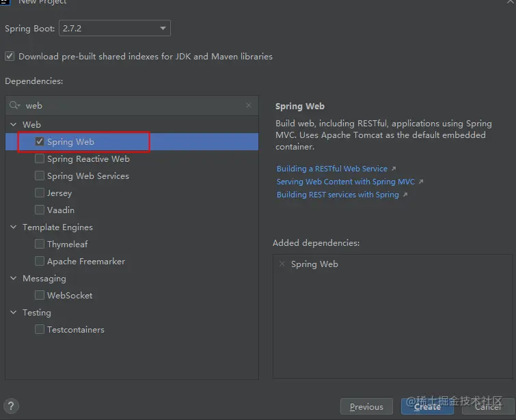
Task: Click the search magnifier icon in dependencies
Action: [x=15, y=106]
